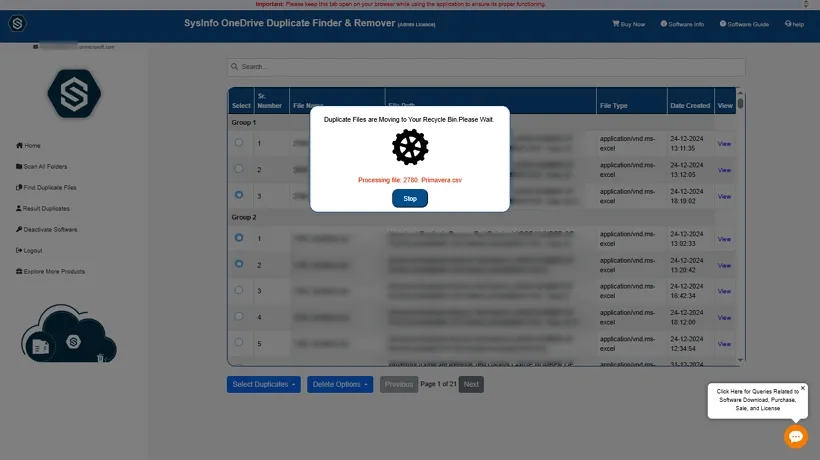
Task: Click the Previous page button
Action: 398,384
